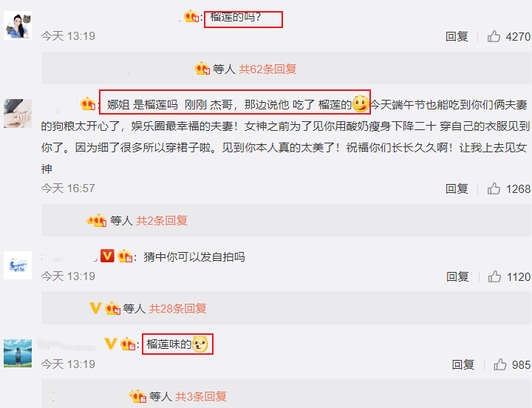Reply to the 榴莲的吗 comment
The width and height of the screenshot is (532, 408).
point(457,36)
